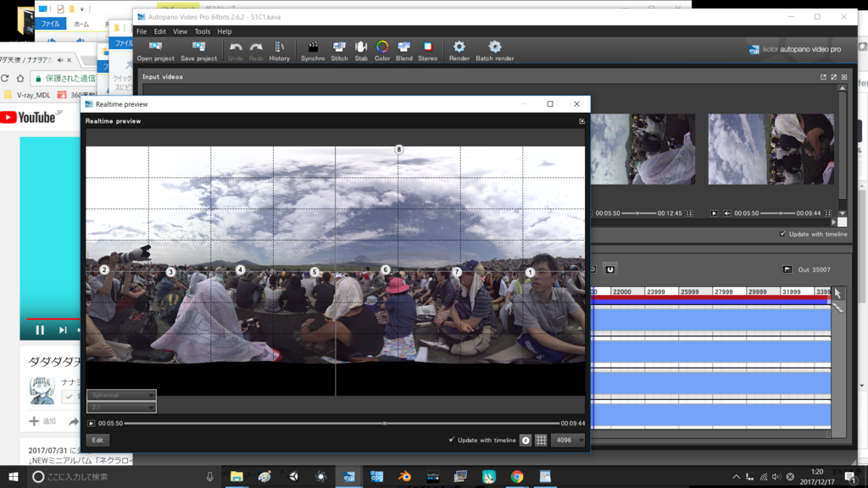
Task: Click camera marker 8 in the preview
Action: pyautogui.click(x=398, y=149)
